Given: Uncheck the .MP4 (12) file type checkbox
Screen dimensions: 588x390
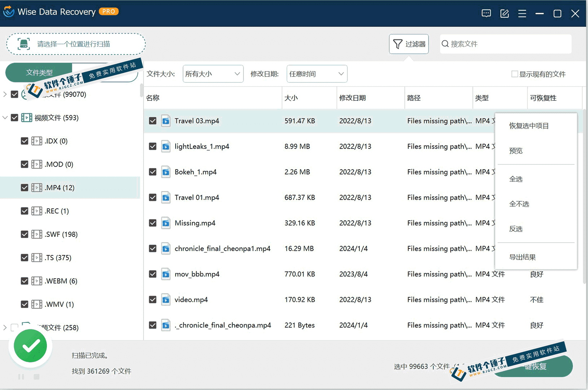Looking at the screenshot, I should pos(24,187).
